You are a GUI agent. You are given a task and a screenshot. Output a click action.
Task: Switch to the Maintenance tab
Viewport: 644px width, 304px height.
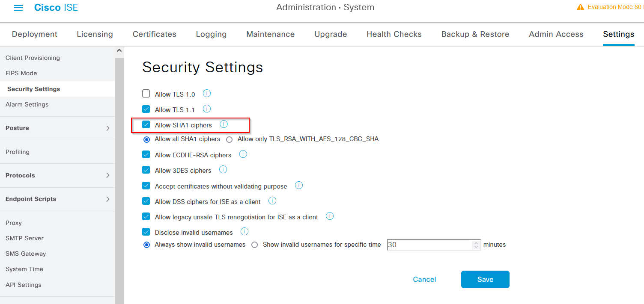(271, 34)
